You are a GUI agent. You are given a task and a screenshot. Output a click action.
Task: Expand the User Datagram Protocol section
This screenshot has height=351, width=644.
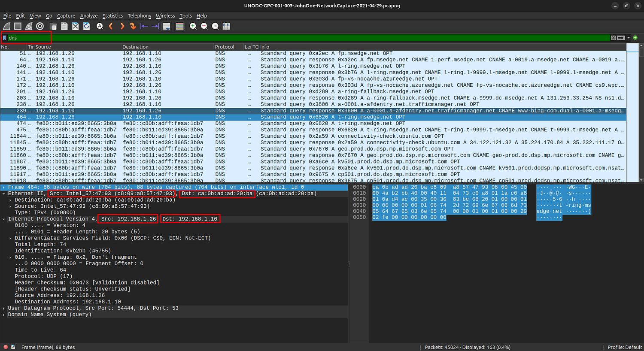(x=4, y=308)
